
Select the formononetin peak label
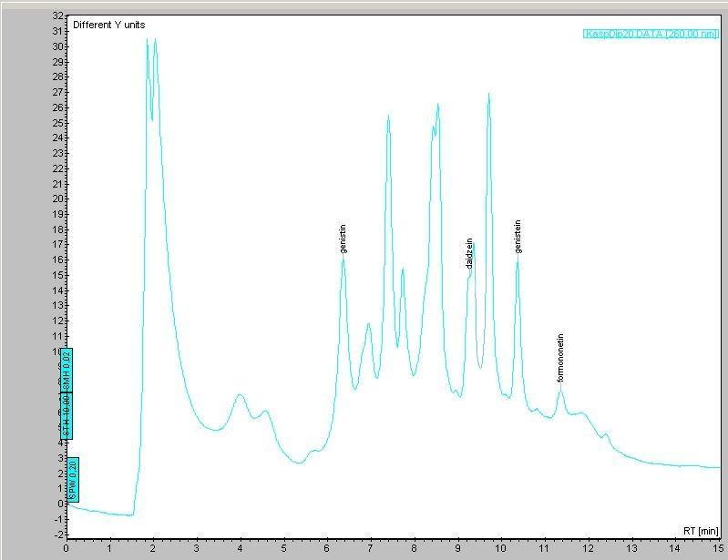click(560, 358)
